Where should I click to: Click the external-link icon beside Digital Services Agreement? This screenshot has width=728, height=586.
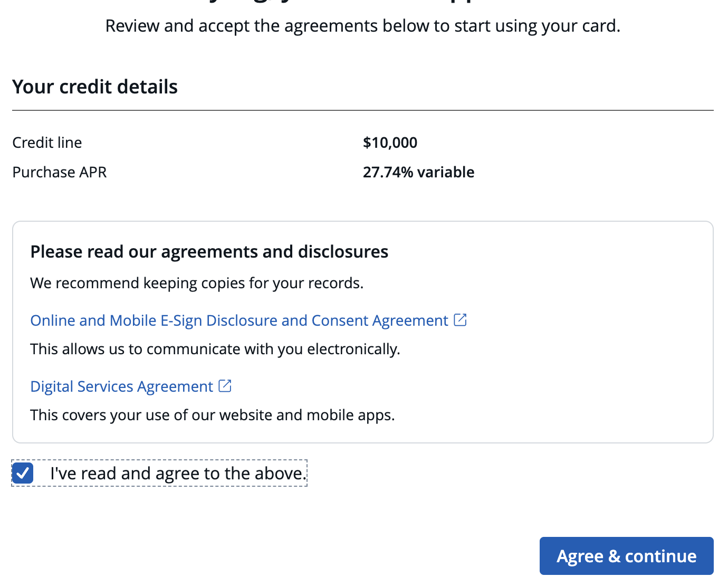point(225,386)
